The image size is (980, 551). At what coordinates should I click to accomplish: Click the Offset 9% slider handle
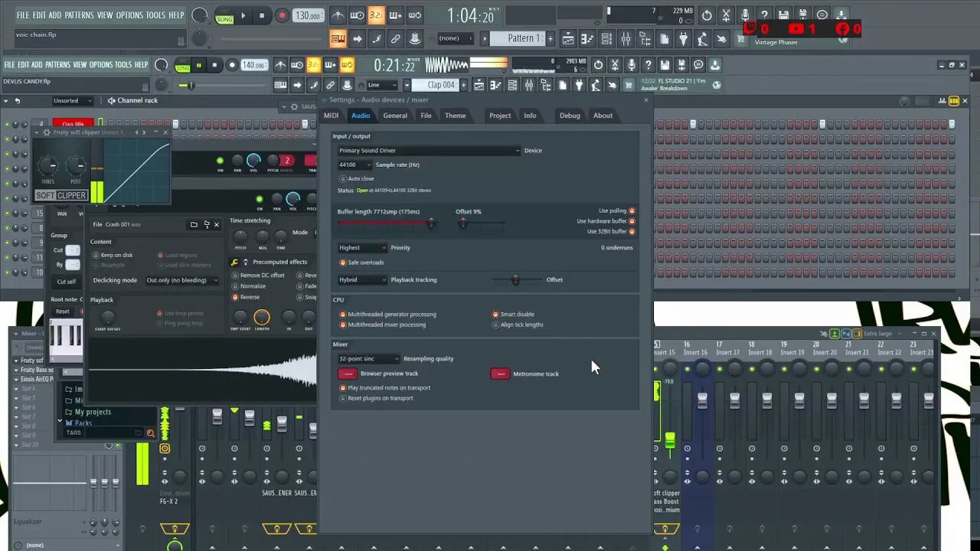[462, 223]
